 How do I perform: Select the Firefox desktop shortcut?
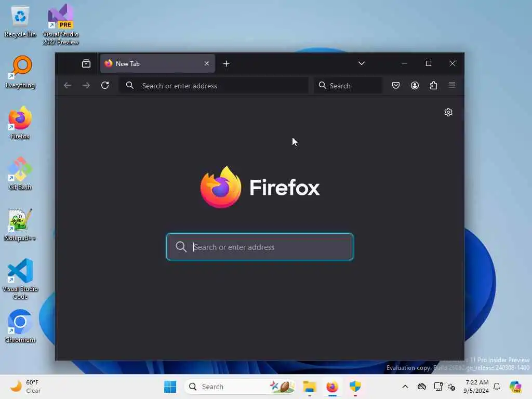click(x=20, y=123)
